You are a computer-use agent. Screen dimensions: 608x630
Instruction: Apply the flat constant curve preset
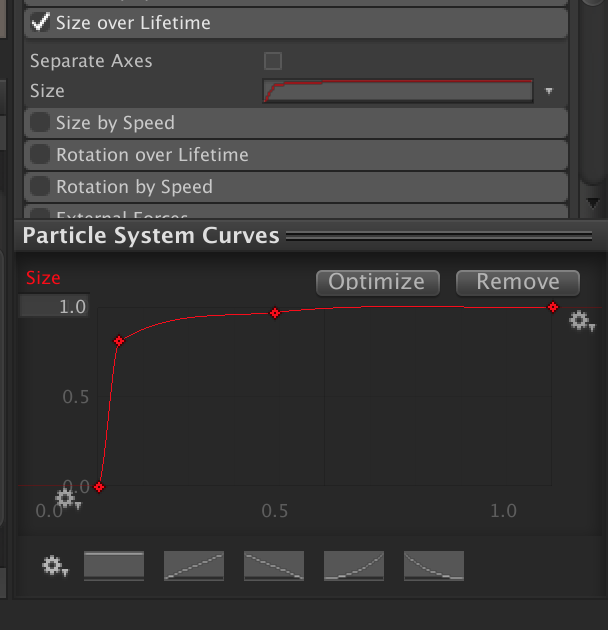pyautogui.click(x=114, y=566)
